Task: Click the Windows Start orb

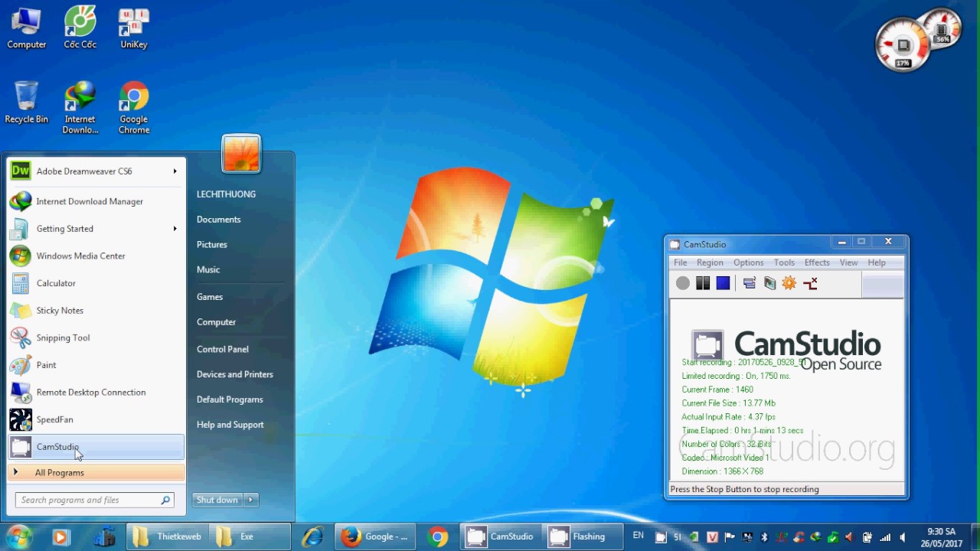Action: point(18,536)
